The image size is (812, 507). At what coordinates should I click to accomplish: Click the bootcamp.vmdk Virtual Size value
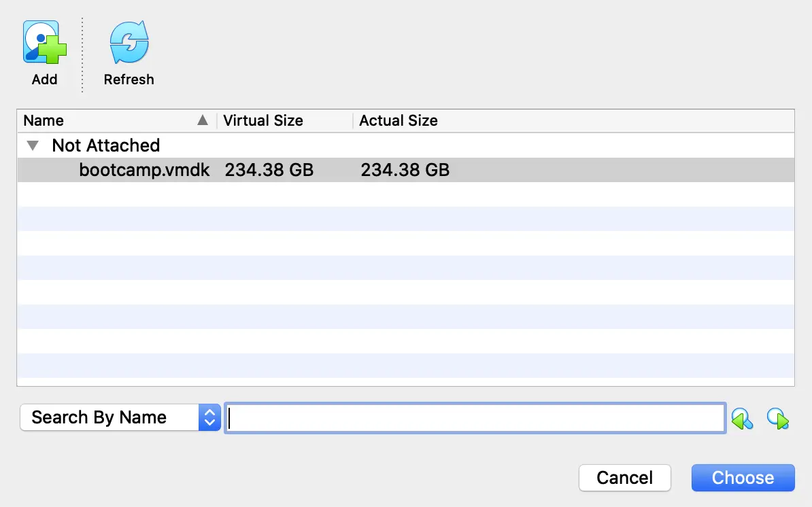269,169
